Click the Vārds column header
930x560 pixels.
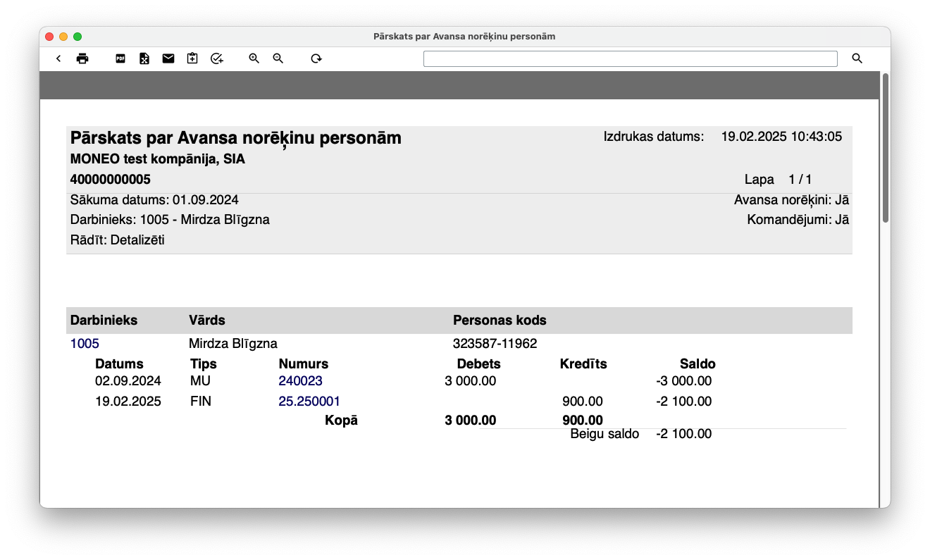tap(207, 321)
